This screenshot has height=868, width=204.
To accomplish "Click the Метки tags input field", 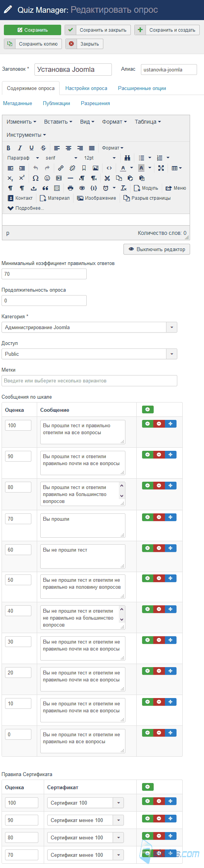I will tap(89, 380).
